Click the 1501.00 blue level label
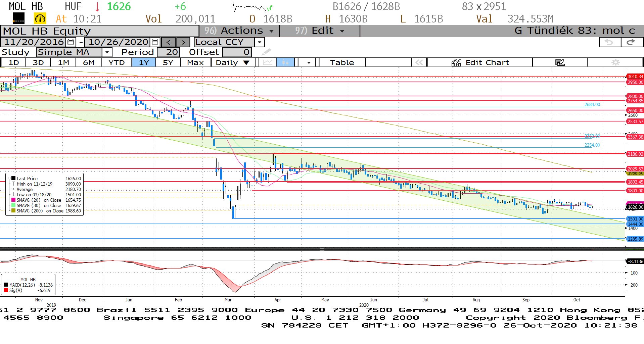 pos(635,219)
